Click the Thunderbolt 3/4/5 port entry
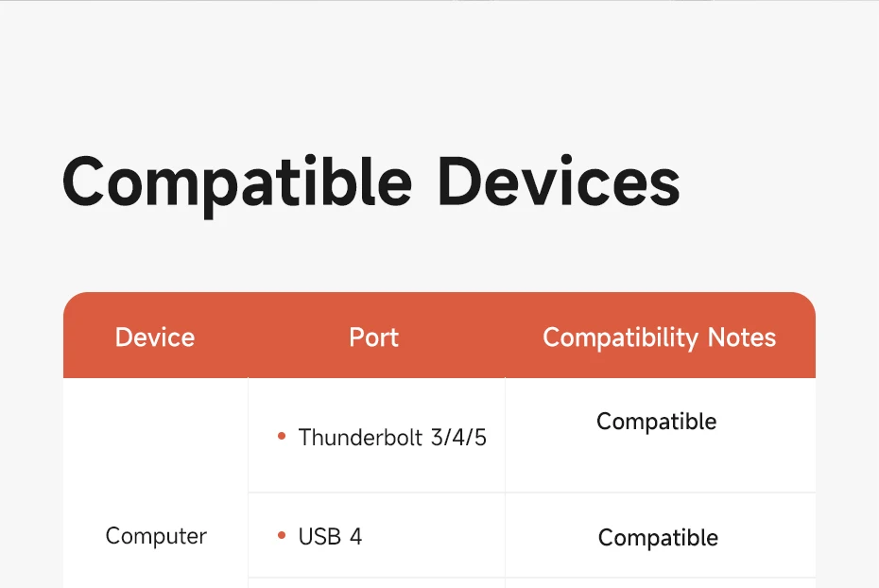 392,437
